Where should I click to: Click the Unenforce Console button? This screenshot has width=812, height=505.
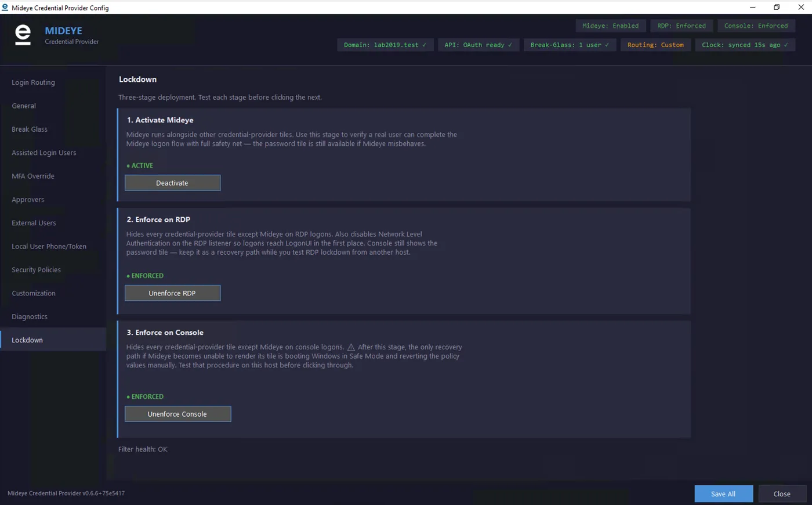tap(177, 414)
